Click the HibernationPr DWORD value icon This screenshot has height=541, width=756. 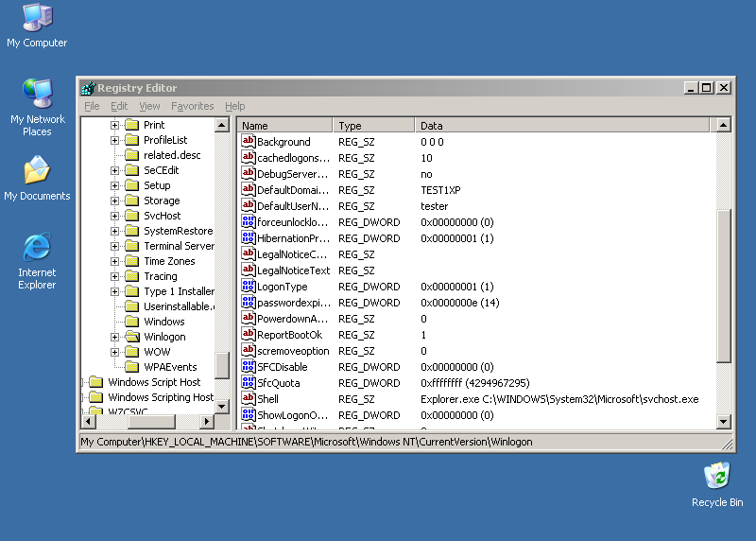click(x=249, y=237)
